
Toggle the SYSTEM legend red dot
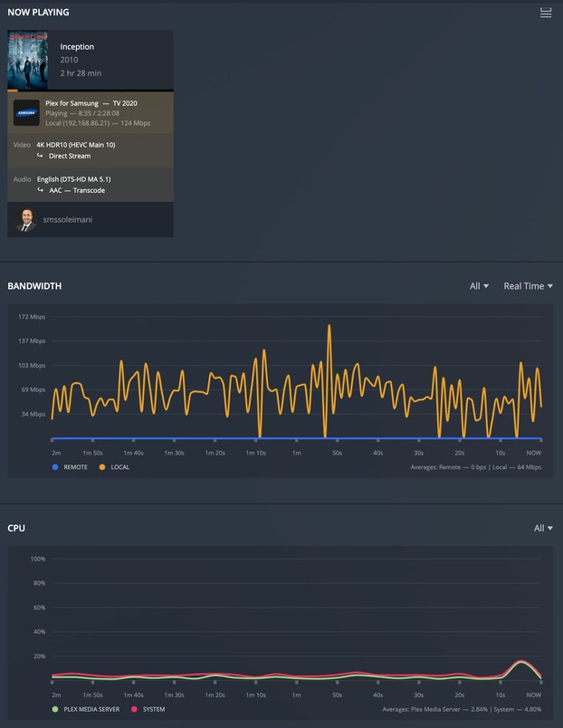pos(134,709)
